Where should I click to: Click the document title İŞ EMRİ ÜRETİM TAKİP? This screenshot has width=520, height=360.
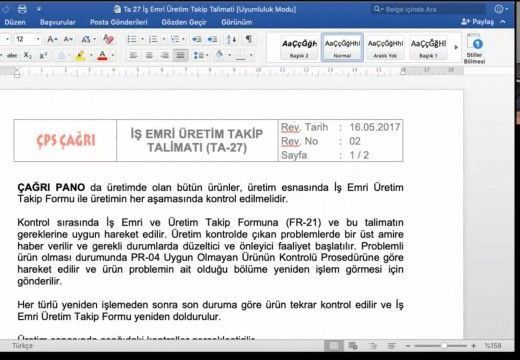coord(197,134)
